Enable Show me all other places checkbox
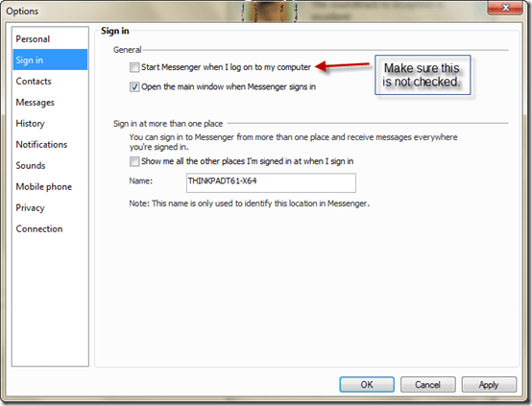 (134, 161)
